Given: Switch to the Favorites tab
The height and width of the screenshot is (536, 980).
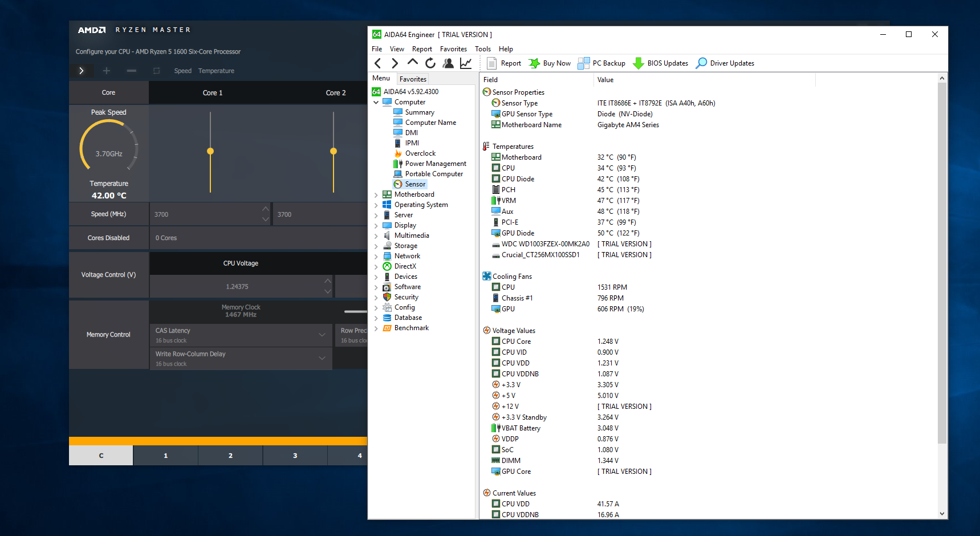Looking at the screenshot, I should click(413, 79).
